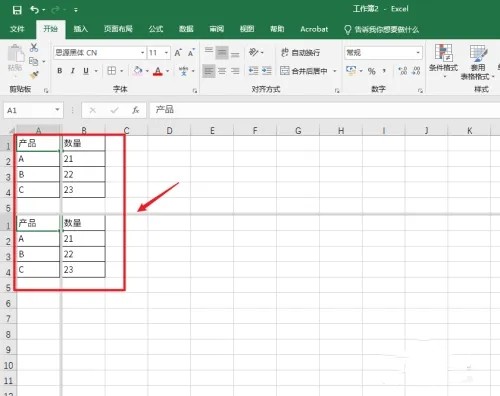Toggle Align Left
The image size is (500, 396).
[x=209, y=71]
